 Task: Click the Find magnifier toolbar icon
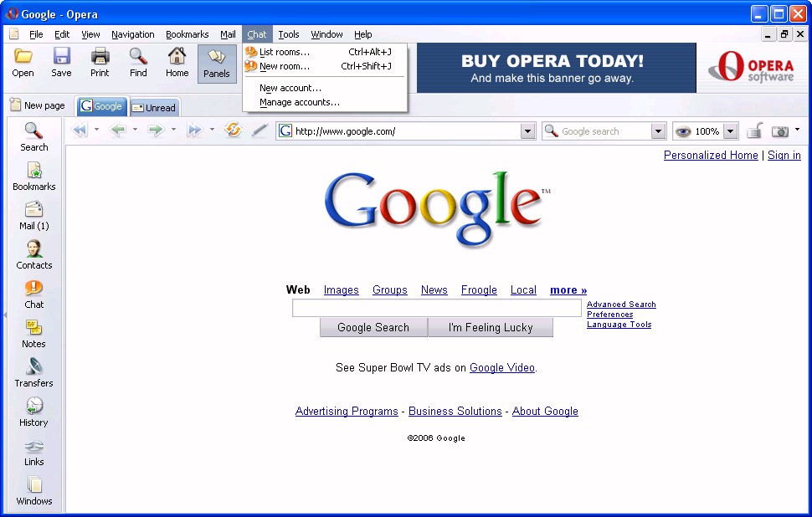point(138,56)
